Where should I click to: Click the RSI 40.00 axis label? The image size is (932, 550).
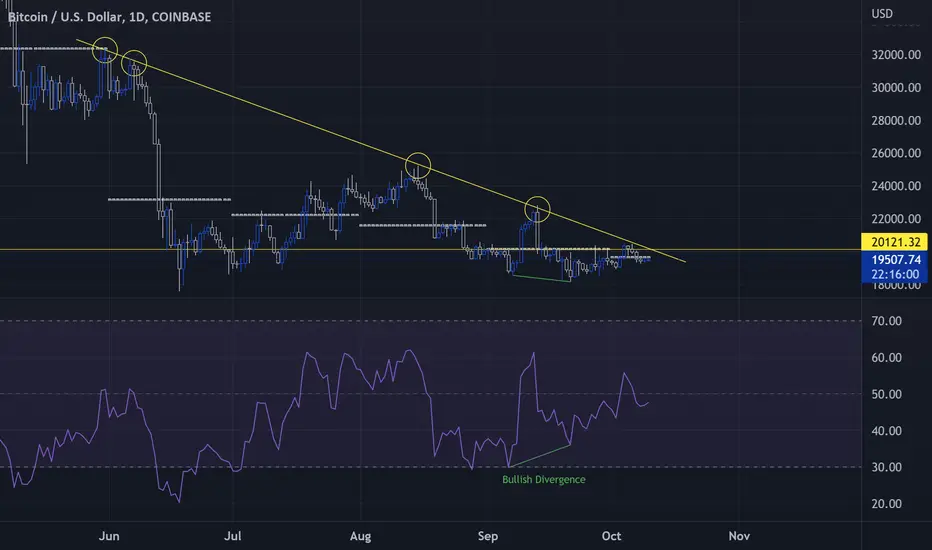pos(886,430)
